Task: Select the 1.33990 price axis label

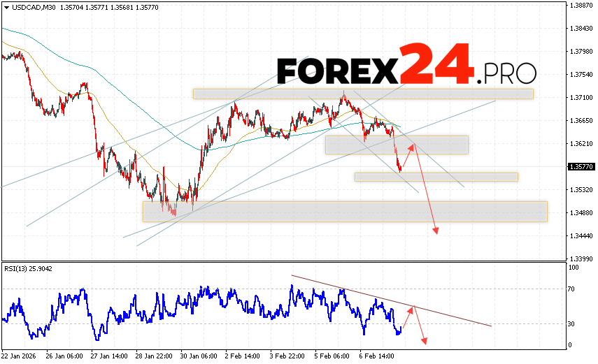Action: 581,259
